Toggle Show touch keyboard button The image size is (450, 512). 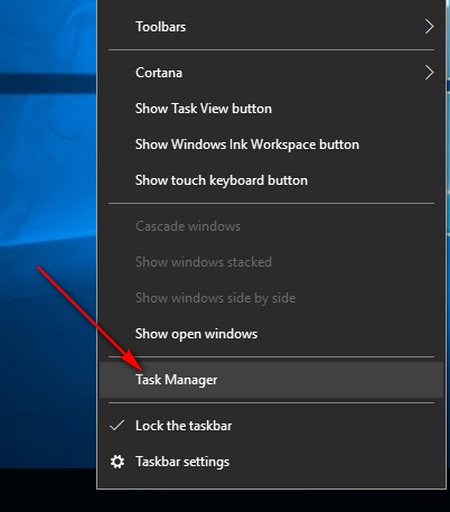point(272,180)
